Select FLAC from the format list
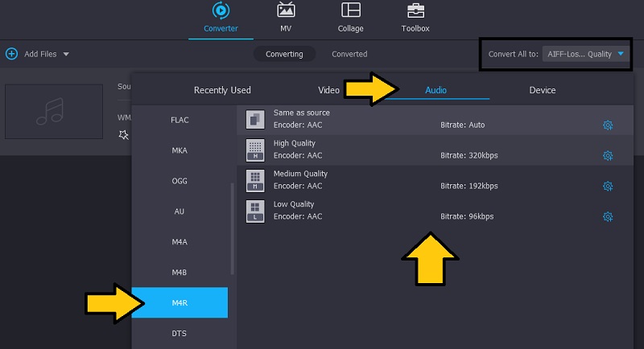 click(180, 120)
